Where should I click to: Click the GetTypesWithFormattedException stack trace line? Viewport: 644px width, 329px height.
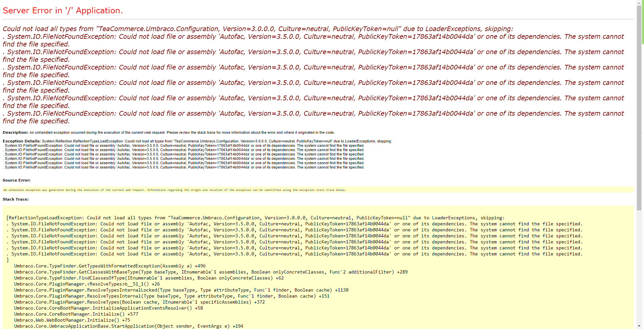pos(110,266)
